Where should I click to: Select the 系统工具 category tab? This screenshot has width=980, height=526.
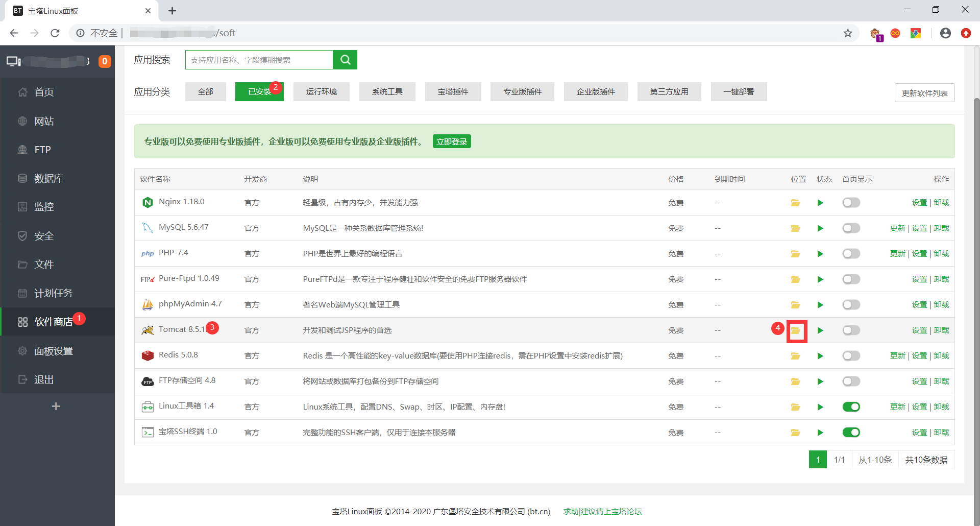point(387,92)
